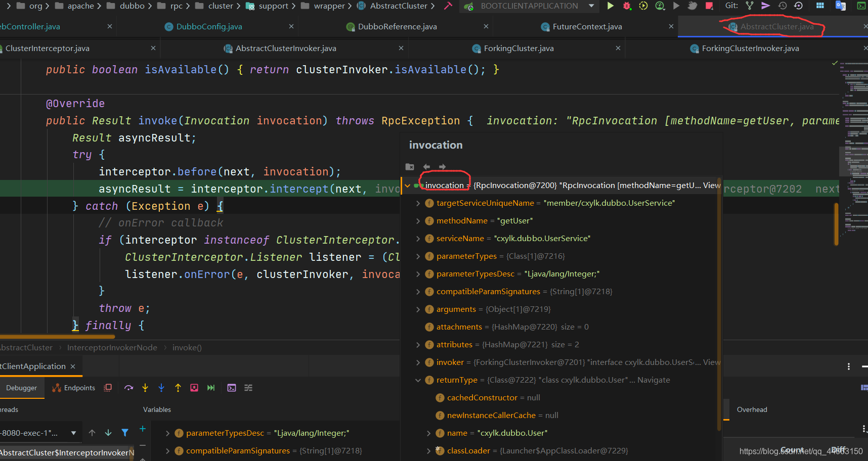868x461 pixels.
Task: Open Evaluate Expression console icon
Action: point(232,388)
